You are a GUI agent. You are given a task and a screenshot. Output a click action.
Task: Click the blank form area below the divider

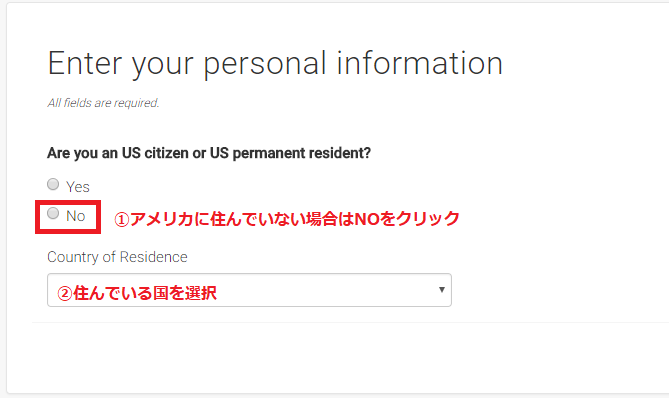(337, 357)
